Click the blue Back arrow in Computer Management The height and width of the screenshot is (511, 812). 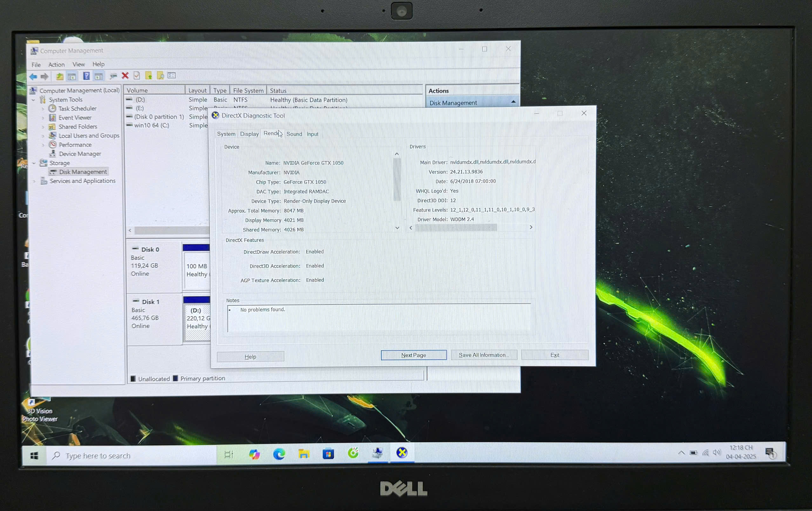(33, 76)
